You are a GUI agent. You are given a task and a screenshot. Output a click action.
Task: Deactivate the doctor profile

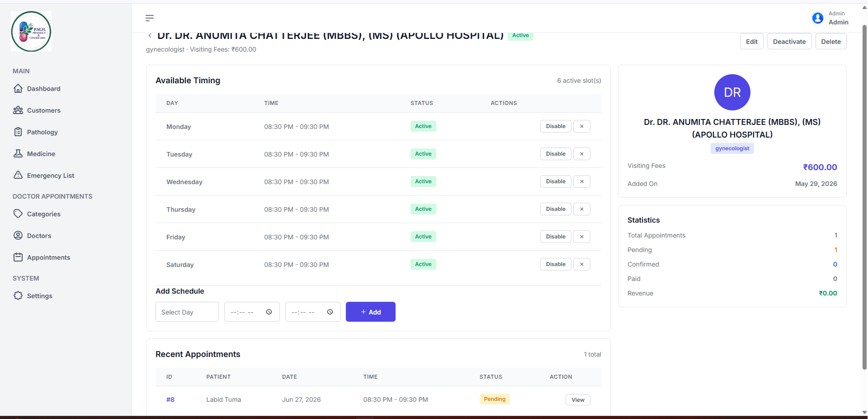coord(789,41)
